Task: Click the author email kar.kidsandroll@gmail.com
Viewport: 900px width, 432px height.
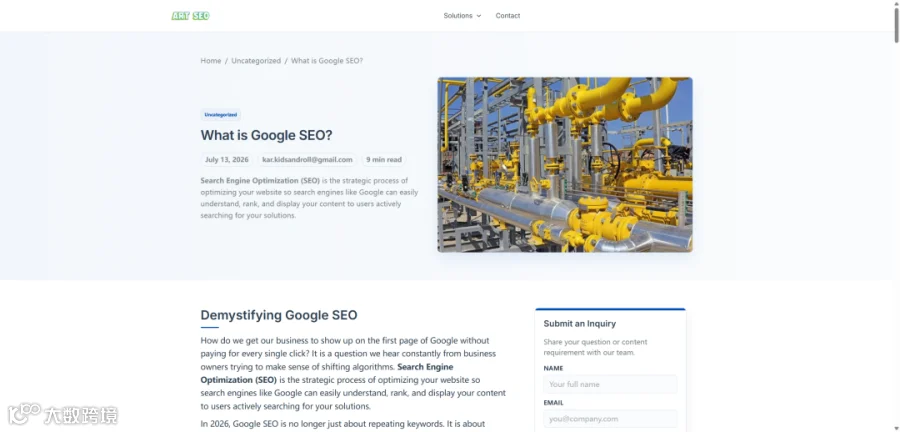Action: (x=307, y=159)
